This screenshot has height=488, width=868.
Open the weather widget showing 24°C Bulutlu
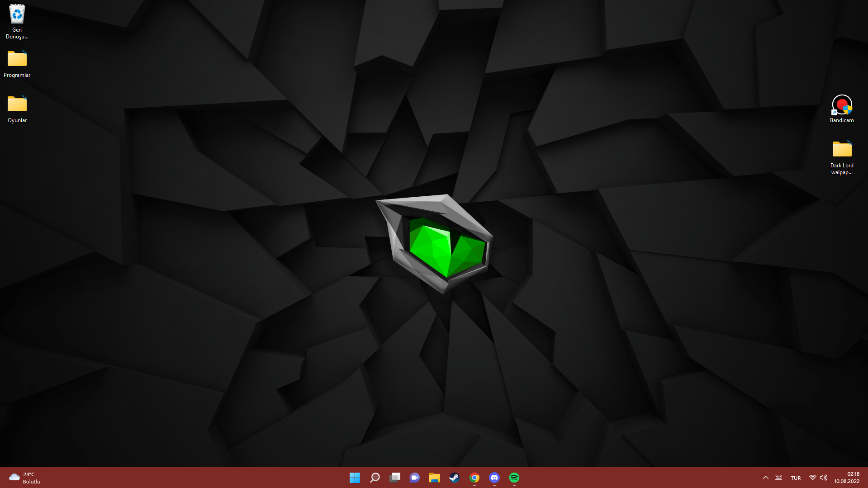25,478
